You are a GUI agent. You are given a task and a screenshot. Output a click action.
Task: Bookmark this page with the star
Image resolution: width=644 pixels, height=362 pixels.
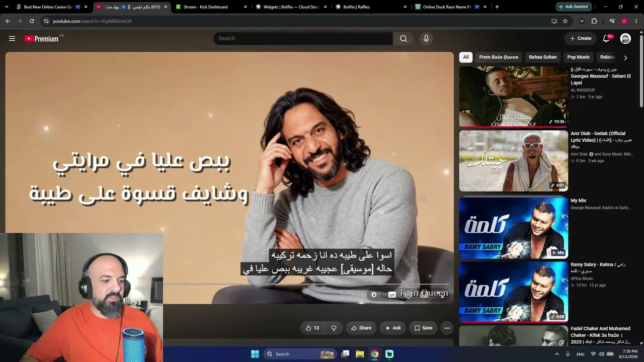(565, 21)
